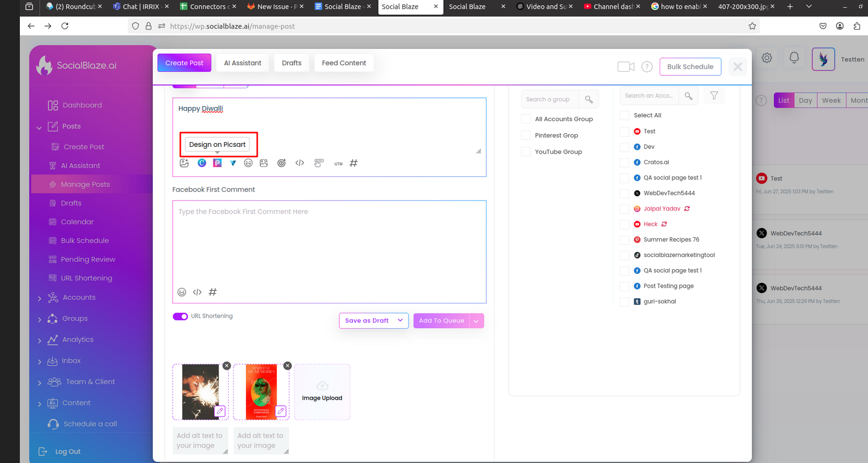Image resolution: width=868 pixels, height=463 pixels.
Task: Select the Pinterest Grop checkbox
Action: [526, 135]
